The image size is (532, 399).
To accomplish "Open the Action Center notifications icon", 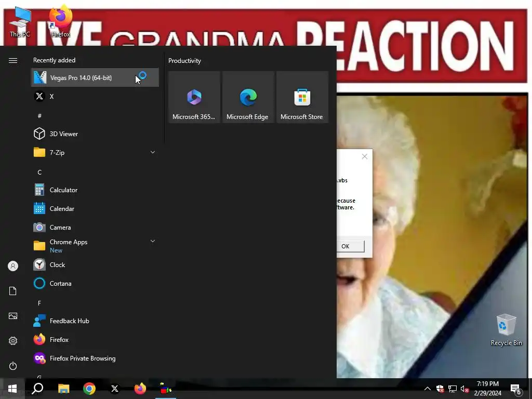I will tap(516, 389).
